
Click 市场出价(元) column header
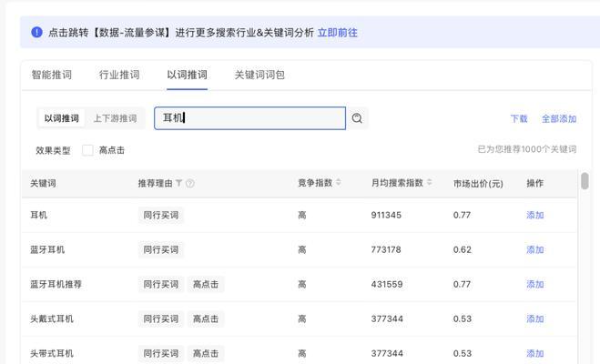click(478, 184)
